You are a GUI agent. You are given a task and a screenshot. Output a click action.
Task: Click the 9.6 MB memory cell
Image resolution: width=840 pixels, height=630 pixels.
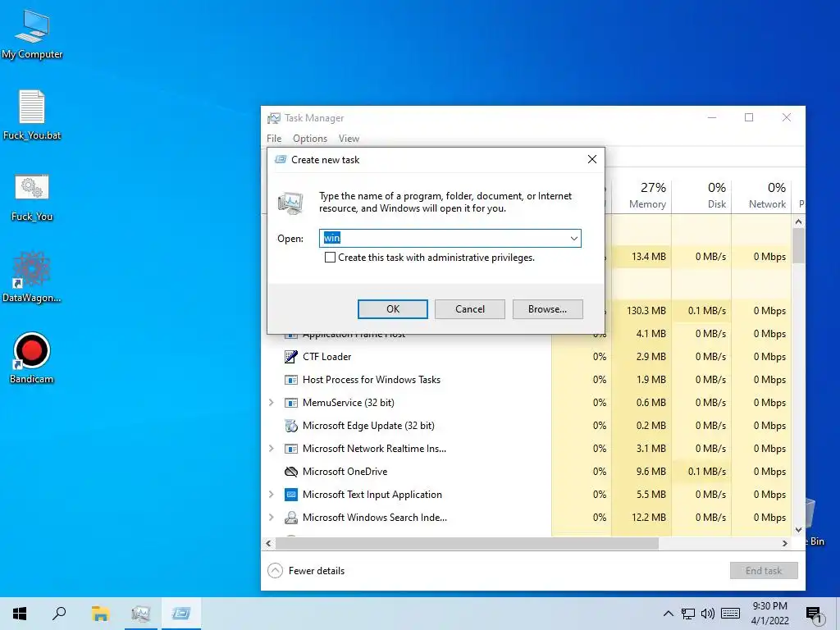click(641, 472)
